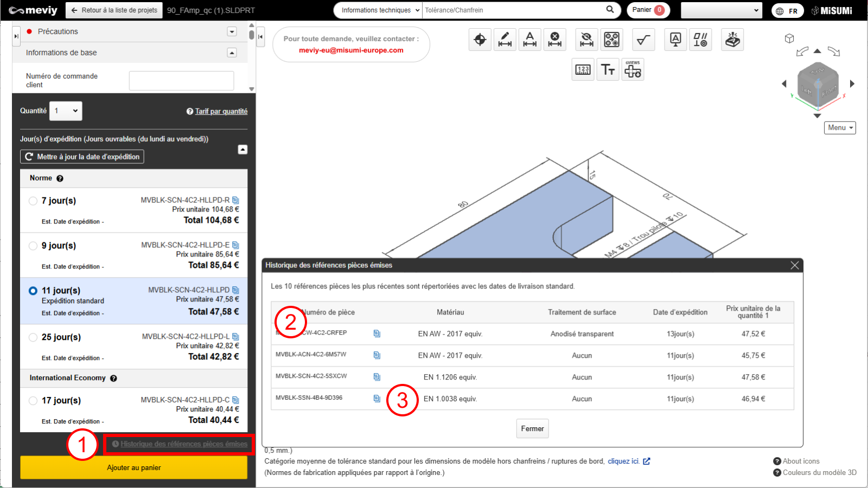This screenshot has height=488, width=868.
Task: Copy part number MVBLK-SCN-4C2-5SXCW icon in history
Action: tap(376, 377)
